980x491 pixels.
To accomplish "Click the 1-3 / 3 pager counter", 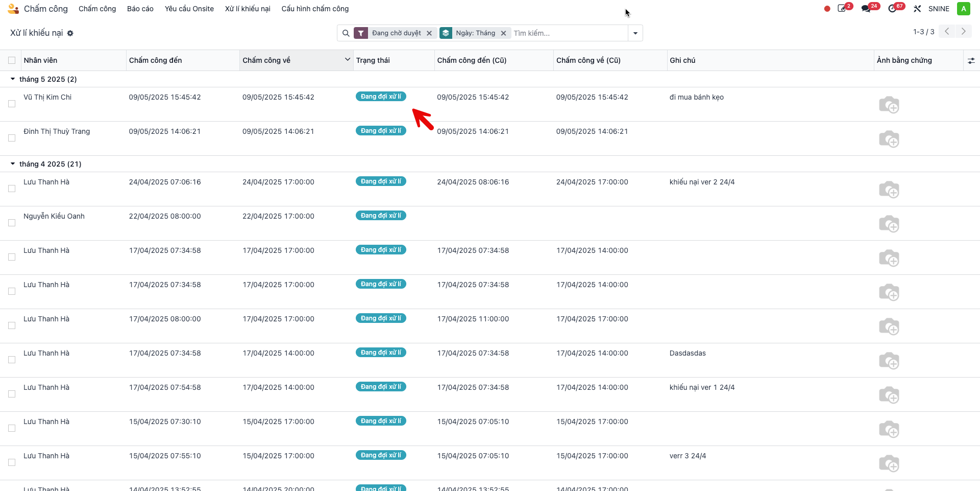I will [924, 32].
